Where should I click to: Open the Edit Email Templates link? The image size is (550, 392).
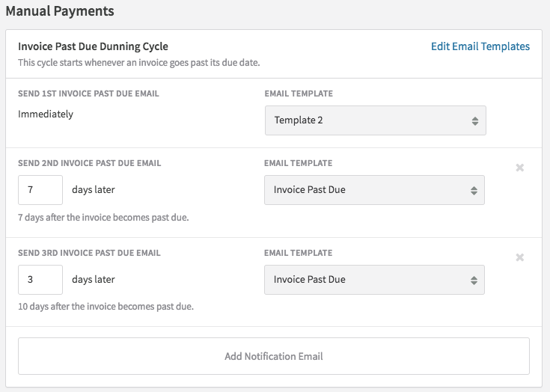pos(480,46)
